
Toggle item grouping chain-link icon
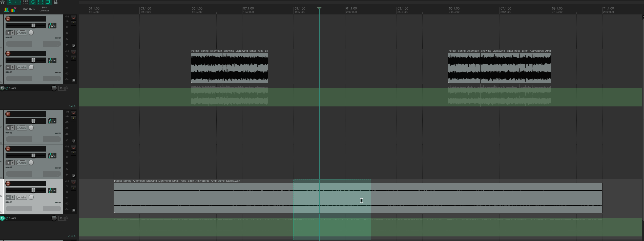point(18,2)
